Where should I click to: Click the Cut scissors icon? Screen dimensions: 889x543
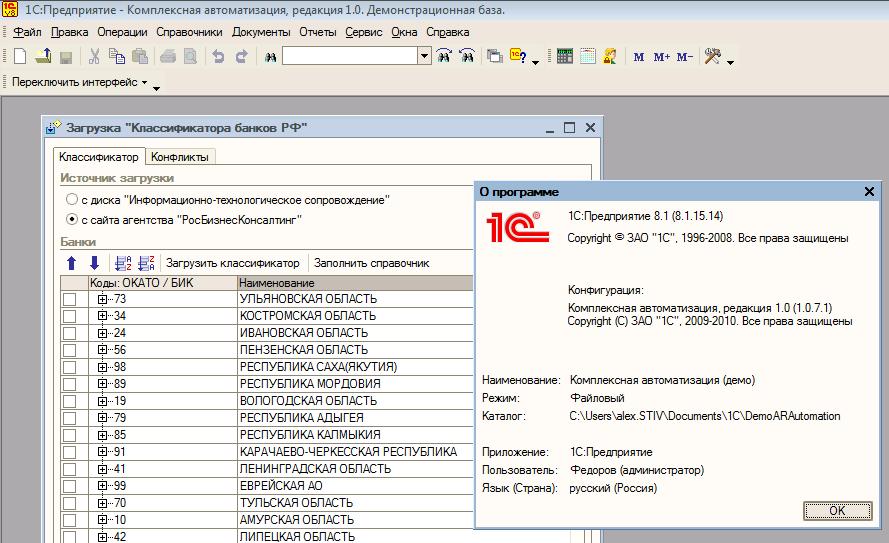point(94,56)
